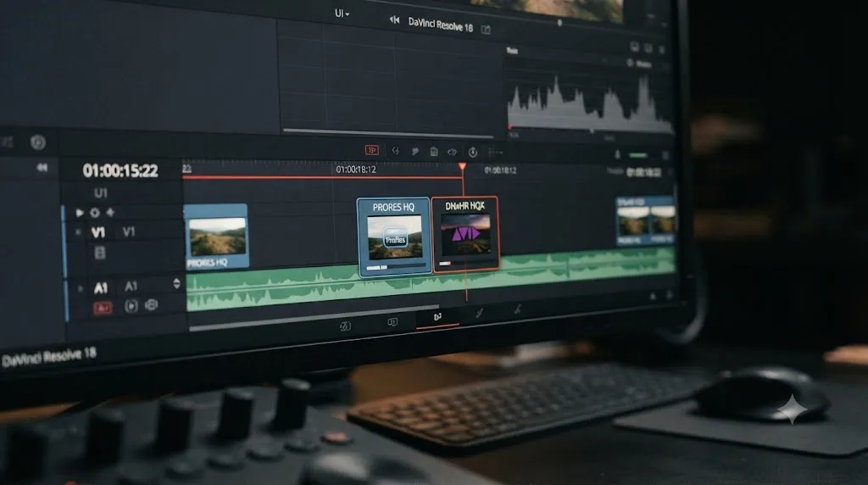868x485 pixels.
Task: Click the circled play icon on the A1 track
Action: pyautogui.click(x=131, y=305)
